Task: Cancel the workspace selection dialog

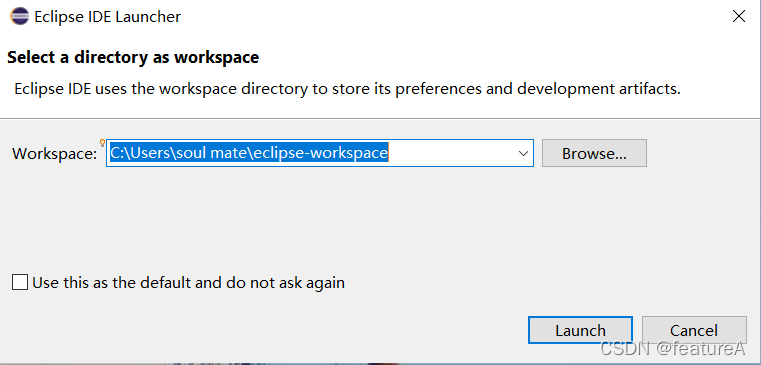Action: [x=694, y=331]
